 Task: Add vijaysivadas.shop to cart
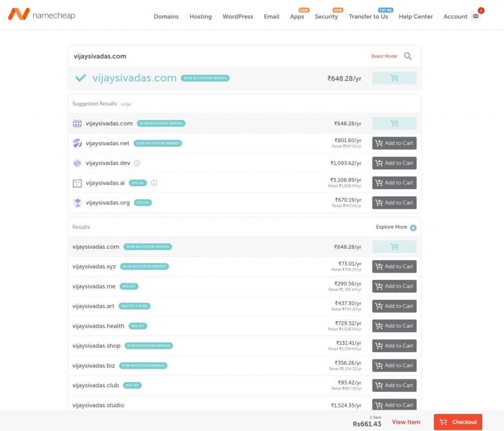394,346
